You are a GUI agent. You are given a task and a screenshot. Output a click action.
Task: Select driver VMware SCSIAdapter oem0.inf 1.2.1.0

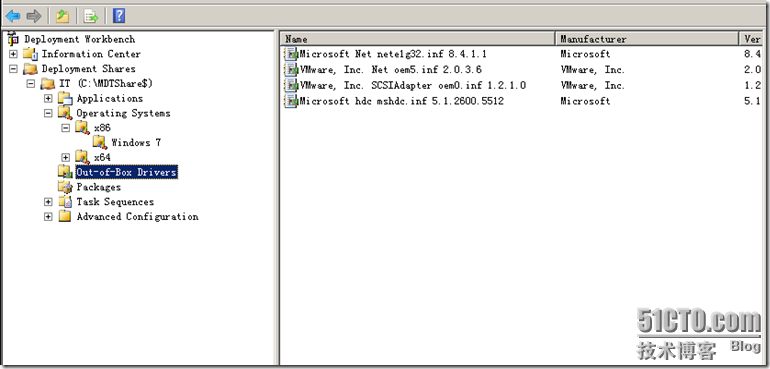(412, 85)
